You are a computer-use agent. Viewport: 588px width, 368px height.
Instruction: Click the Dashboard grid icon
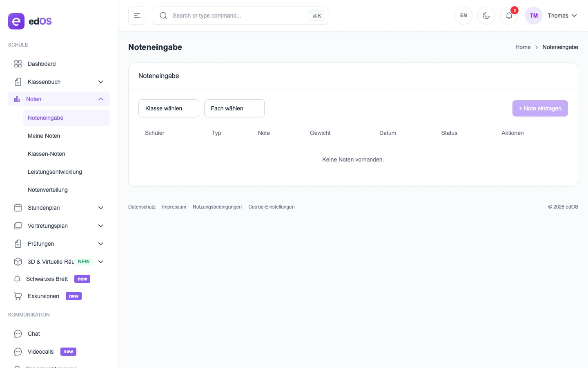18,64
